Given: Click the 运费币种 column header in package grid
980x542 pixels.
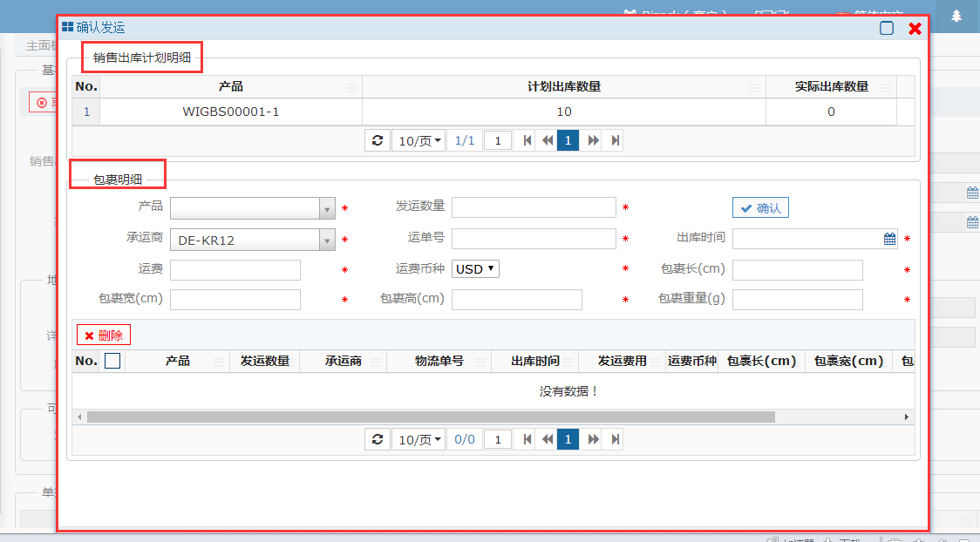Looking at the screenshot, I should coord(692,361).
